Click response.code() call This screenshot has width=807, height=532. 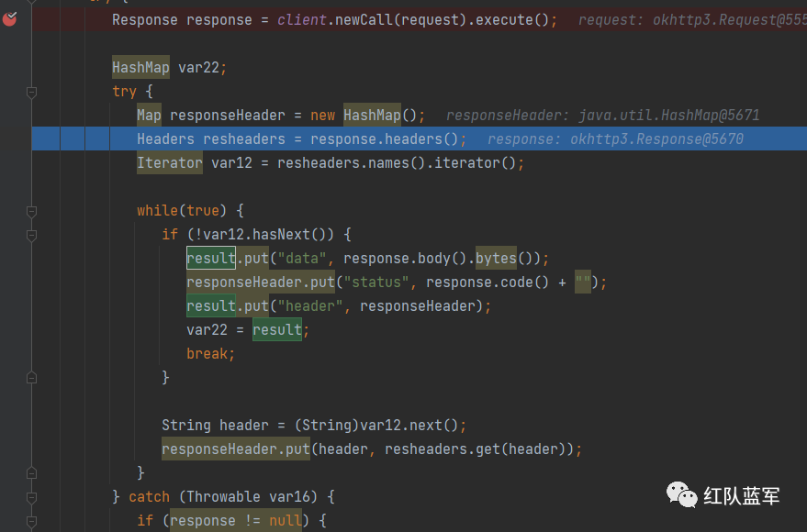click(488, 283)
